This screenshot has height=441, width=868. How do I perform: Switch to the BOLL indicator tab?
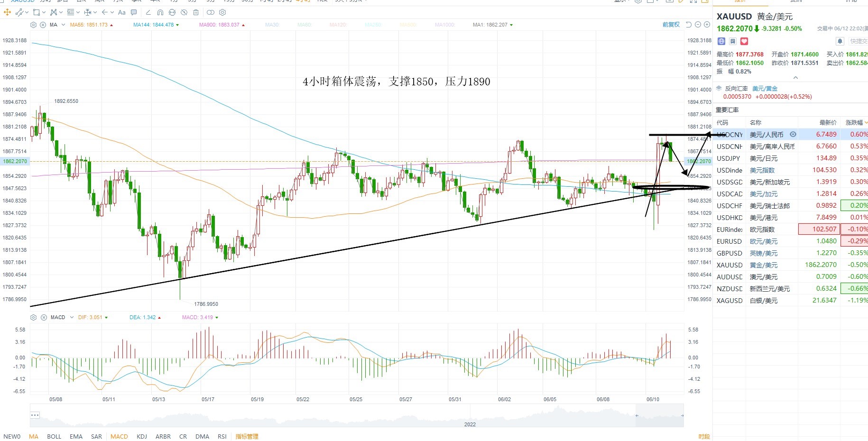[x=54, y=436]
